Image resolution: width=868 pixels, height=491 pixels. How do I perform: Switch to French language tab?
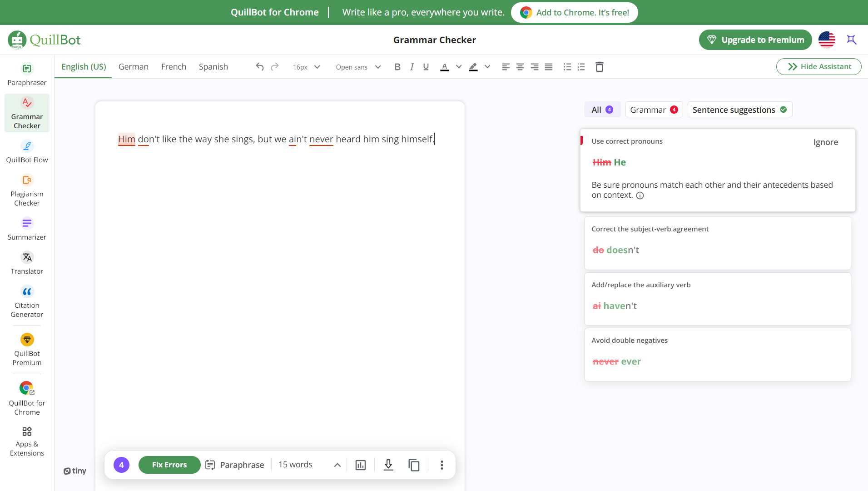[174, 67]
